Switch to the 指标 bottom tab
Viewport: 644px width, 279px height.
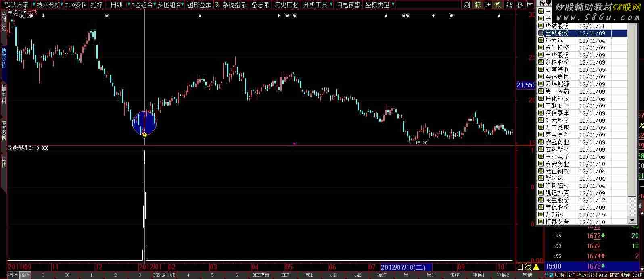pos(13,275)
